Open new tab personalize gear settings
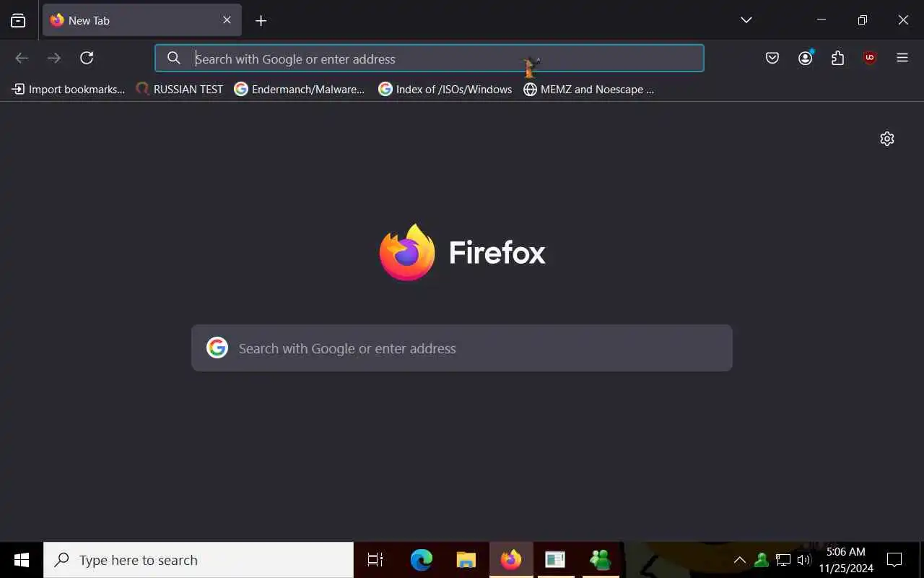924x578 pixels. click(x=887, y=139)
